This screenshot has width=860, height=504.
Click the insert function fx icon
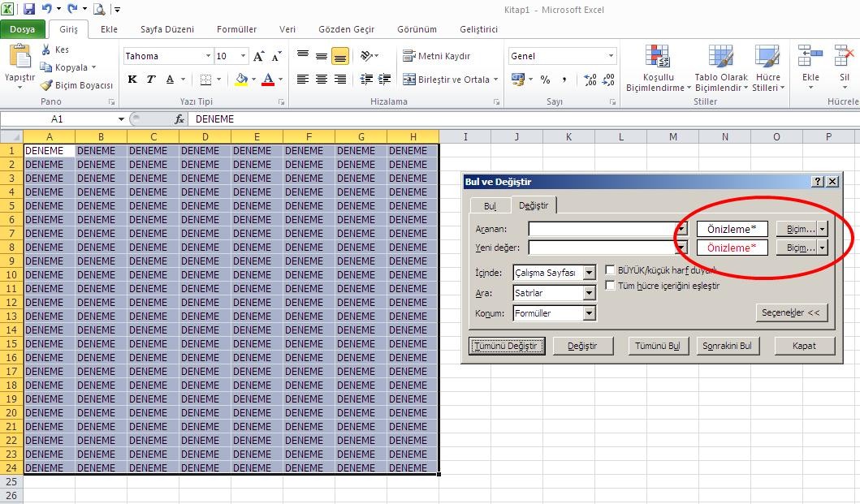tap(179, 119)
